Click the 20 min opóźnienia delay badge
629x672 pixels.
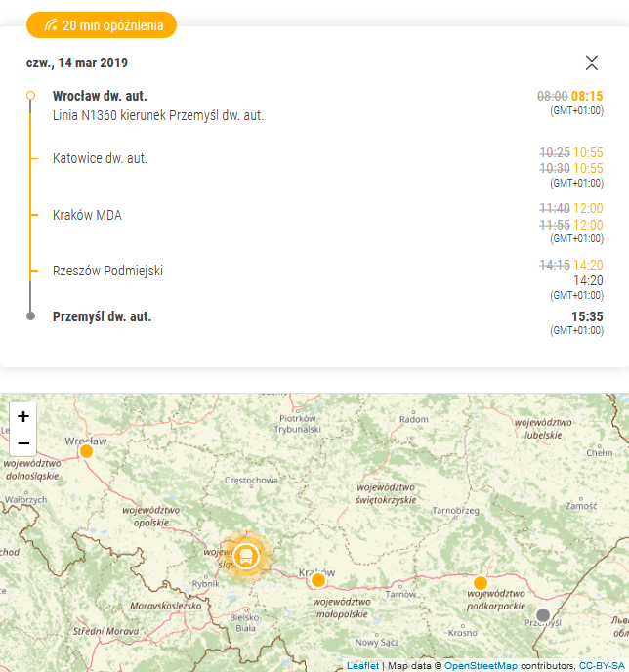tap(102, 25)
